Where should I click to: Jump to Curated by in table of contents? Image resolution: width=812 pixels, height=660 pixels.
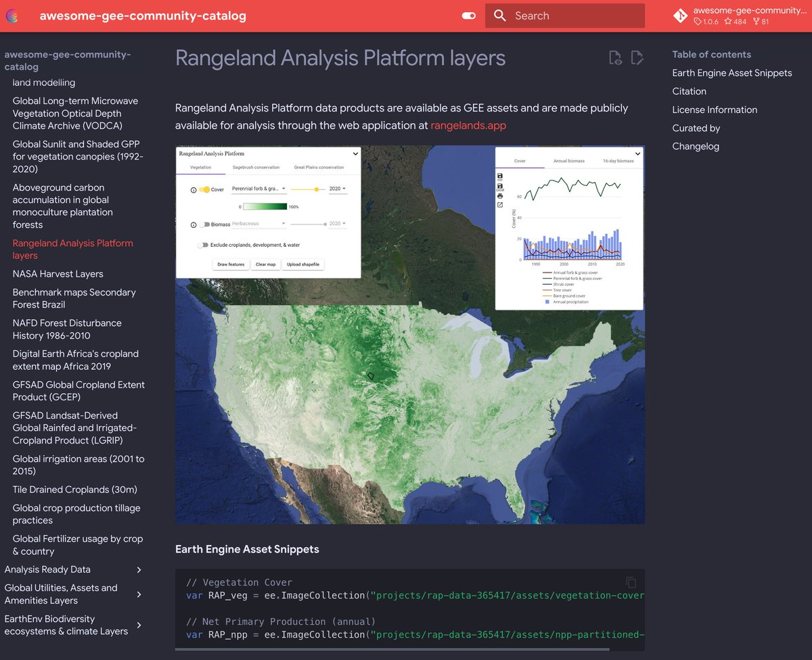(696, 128)
